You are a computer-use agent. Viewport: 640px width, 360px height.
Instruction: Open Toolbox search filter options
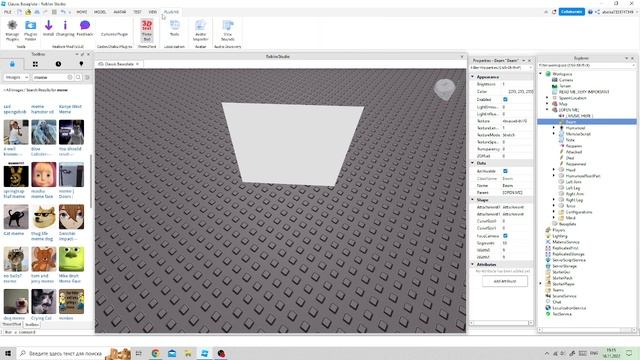87,77
